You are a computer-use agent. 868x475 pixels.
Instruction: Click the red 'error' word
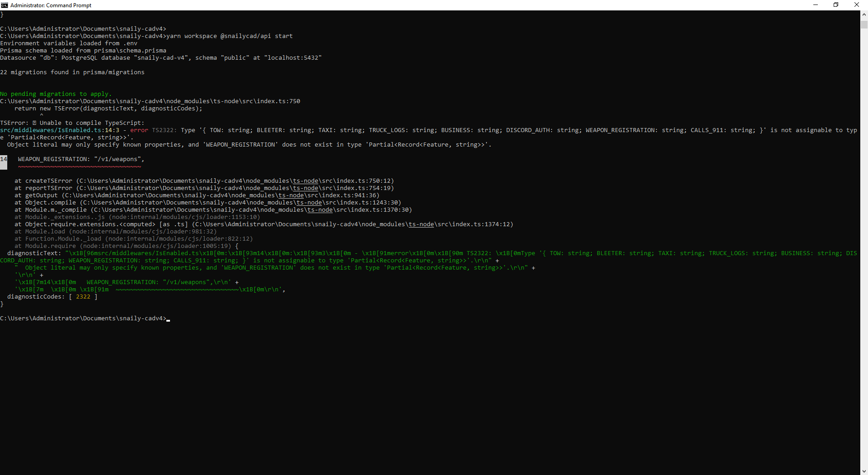pyautogui.click(x=139, y=130)
